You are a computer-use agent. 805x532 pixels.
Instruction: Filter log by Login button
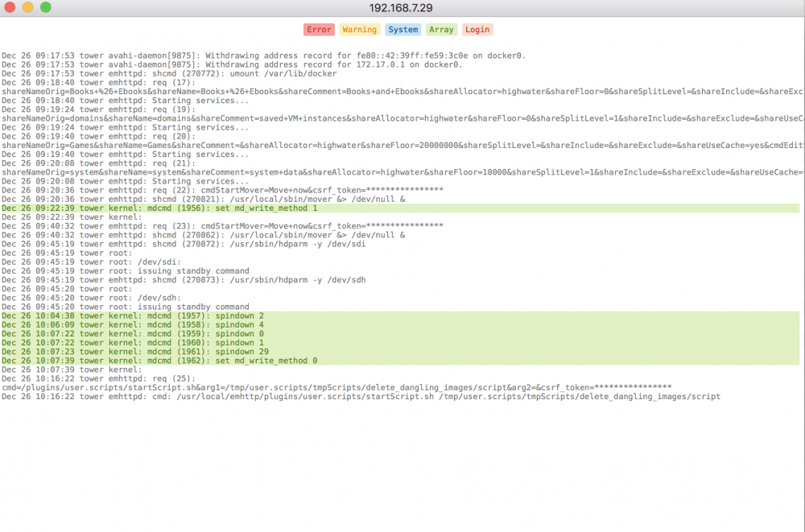[477, 30]
